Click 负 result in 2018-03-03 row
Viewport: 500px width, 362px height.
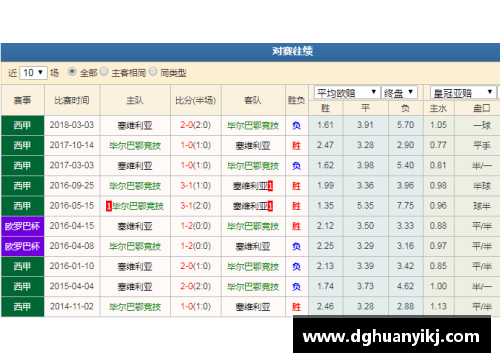click(x=296, y=126)
